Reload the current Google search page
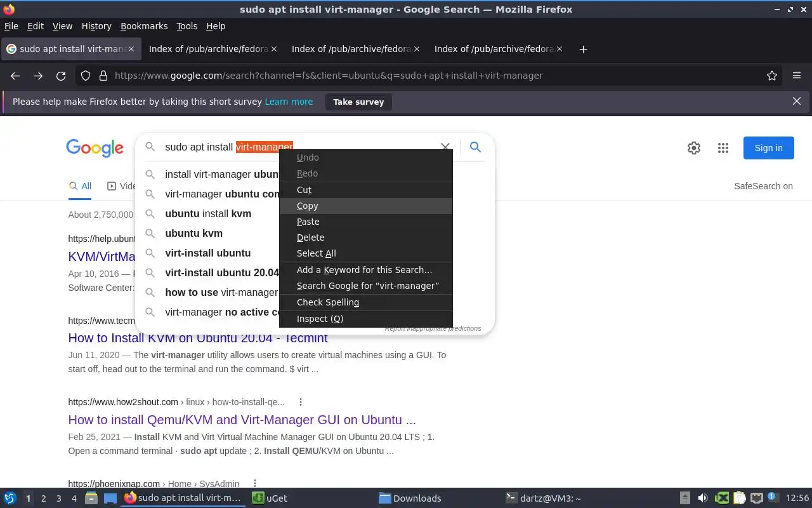The width and height of the screenshot is (812, 508). click(61, 76)
